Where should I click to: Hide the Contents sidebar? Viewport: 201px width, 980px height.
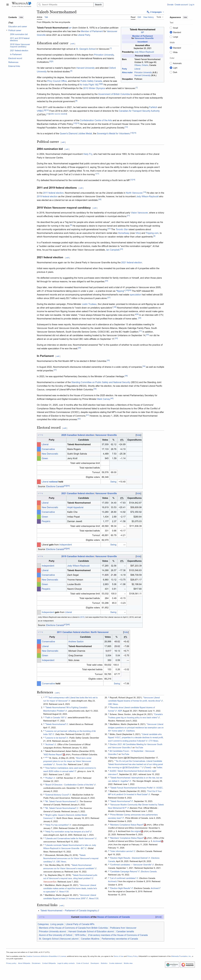point(21,17)
